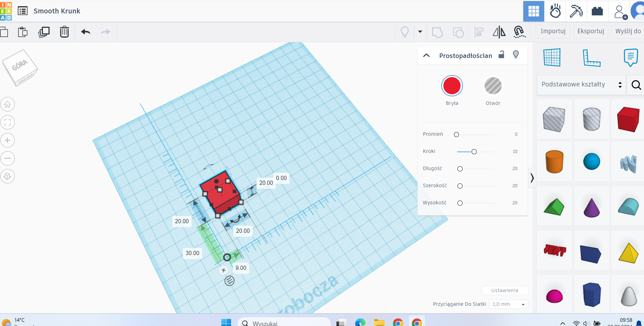The image size is (644, 326).
Task: Collapse the shapes panel with the side arrow
Action: pyautogui.click(x=532, y=178)
